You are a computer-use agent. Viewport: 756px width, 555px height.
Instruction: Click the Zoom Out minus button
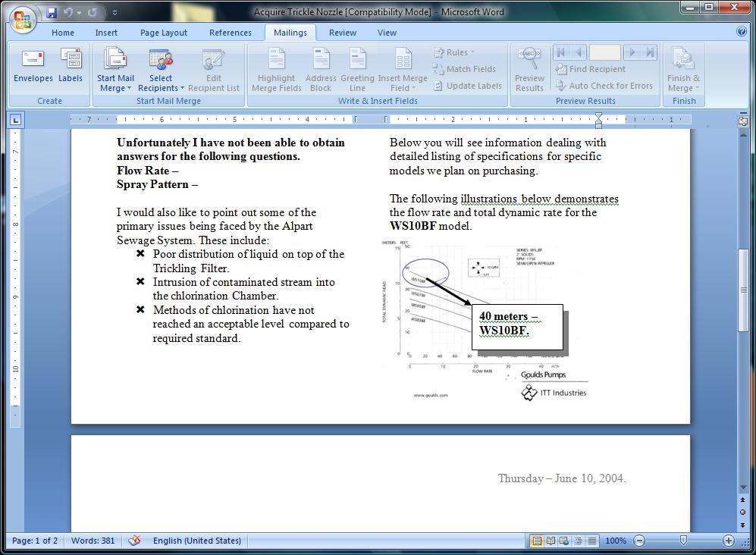(x=639, y=541)
